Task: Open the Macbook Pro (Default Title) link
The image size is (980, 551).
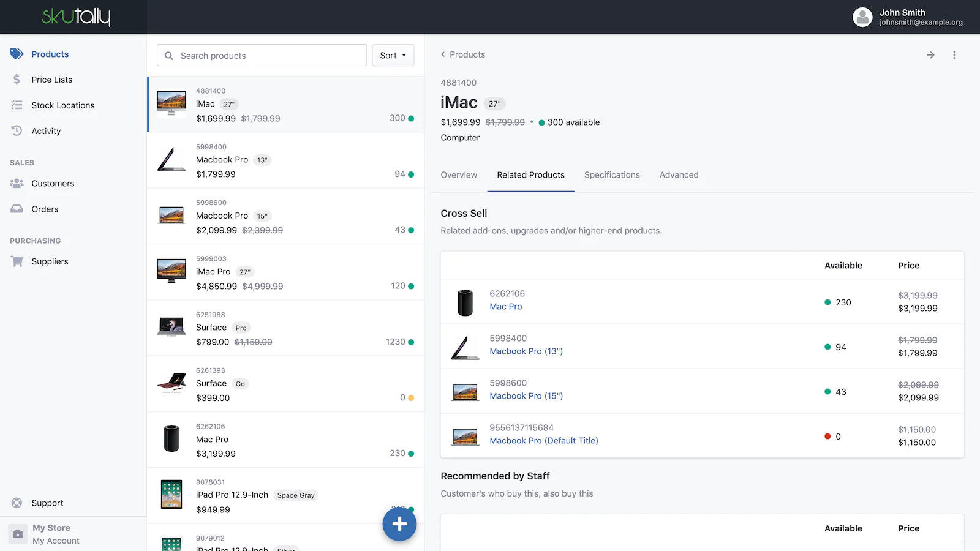Action: coord(544,441)
